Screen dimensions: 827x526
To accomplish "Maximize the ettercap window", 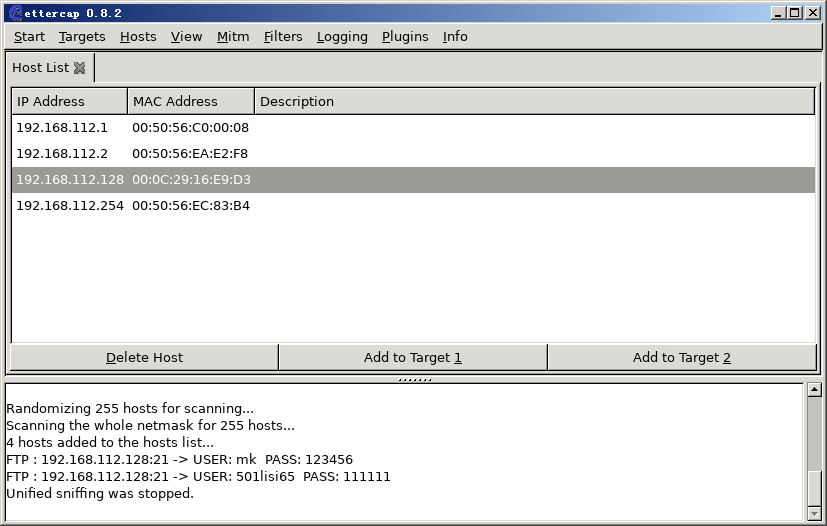I will 795,13.
